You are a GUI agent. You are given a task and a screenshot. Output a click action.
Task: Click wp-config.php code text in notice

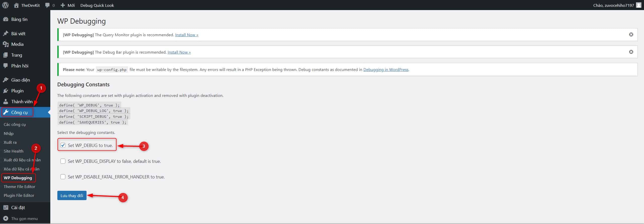click(x=112, y=70)
